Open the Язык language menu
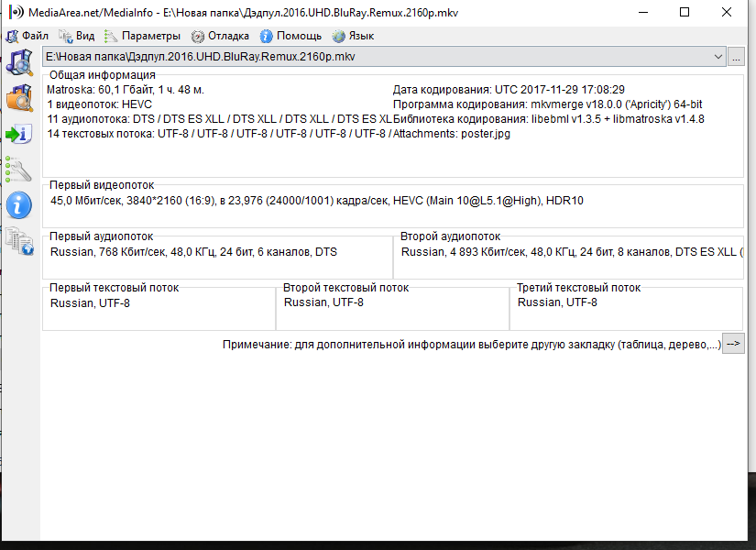The image size is (756, 550). (353, 36)
